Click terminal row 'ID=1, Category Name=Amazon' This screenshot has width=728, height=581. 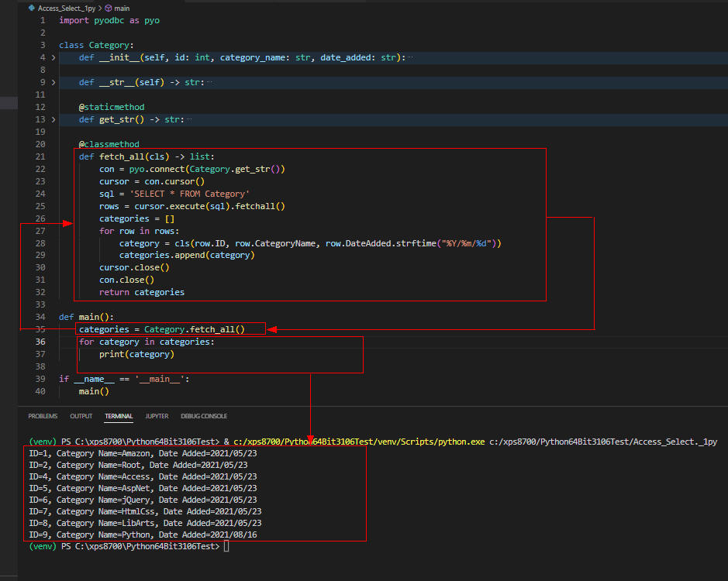point(143,453)
